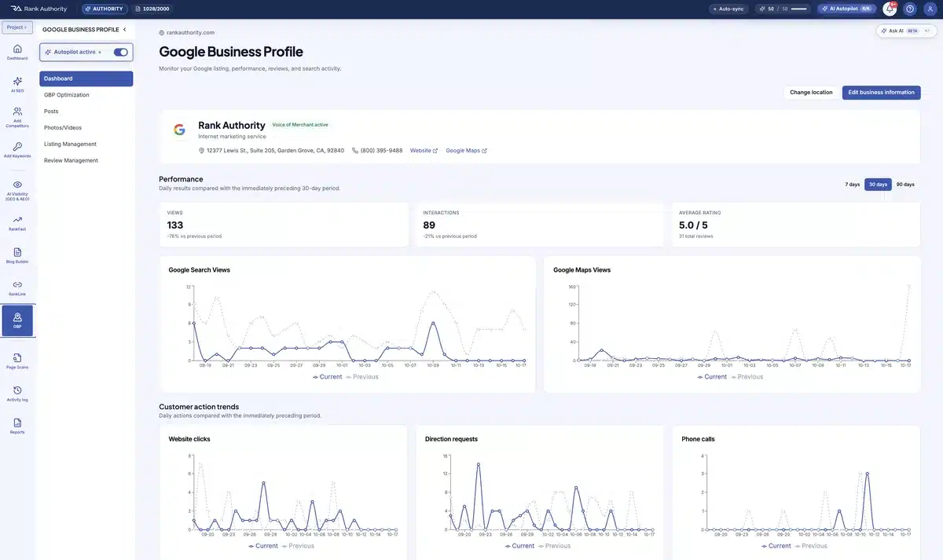Collapse the Google Business Profile panel

point(124,30)
